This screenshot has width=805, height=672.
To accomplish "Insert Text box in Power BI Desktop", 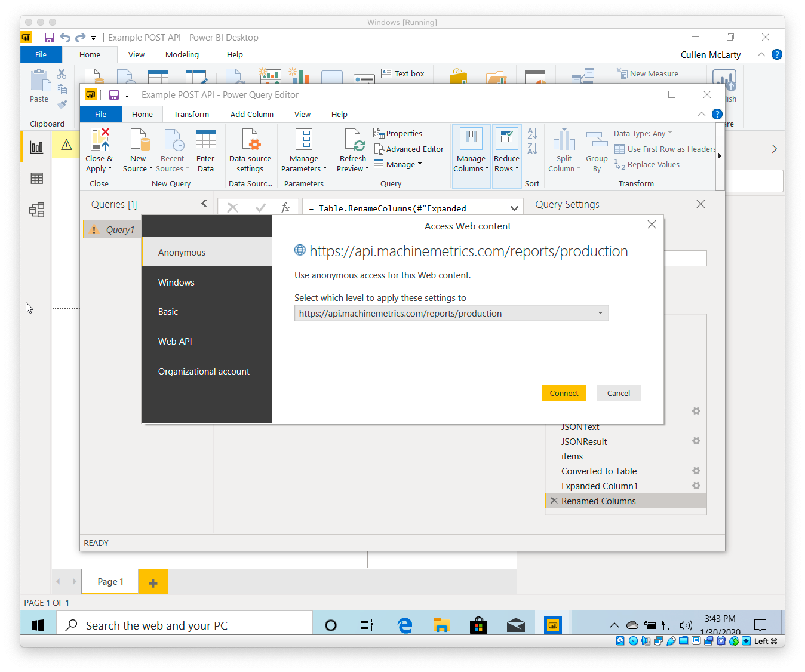I will [403, 73].
